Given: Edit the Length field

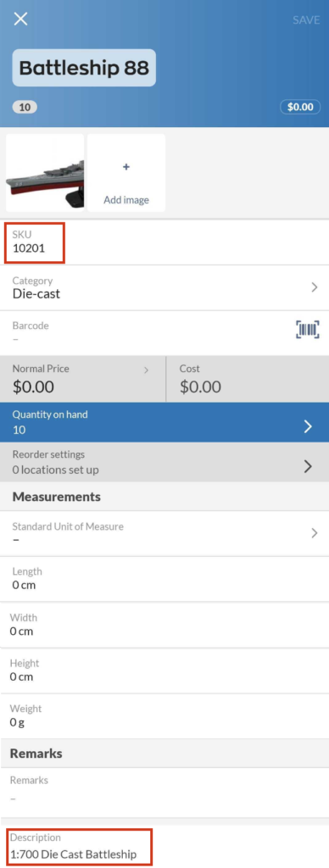Looking at the screenshot, I should [x=164, y=578].
